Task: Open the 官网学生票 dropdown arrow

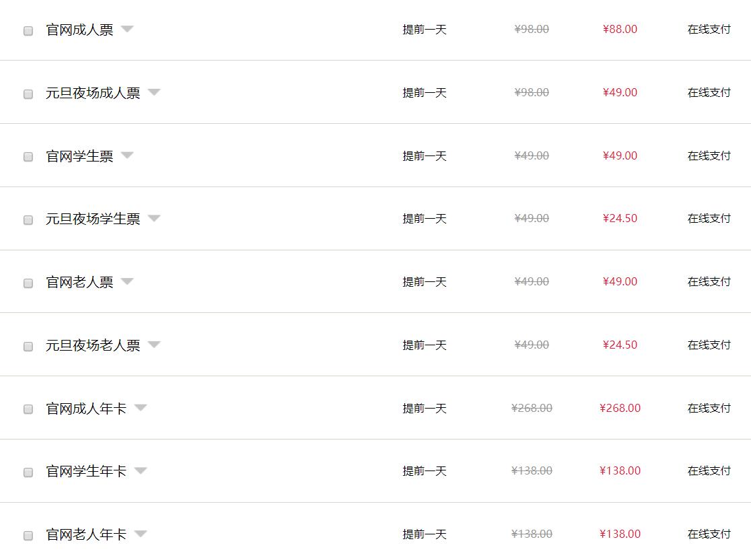Action: pos(127,155)
